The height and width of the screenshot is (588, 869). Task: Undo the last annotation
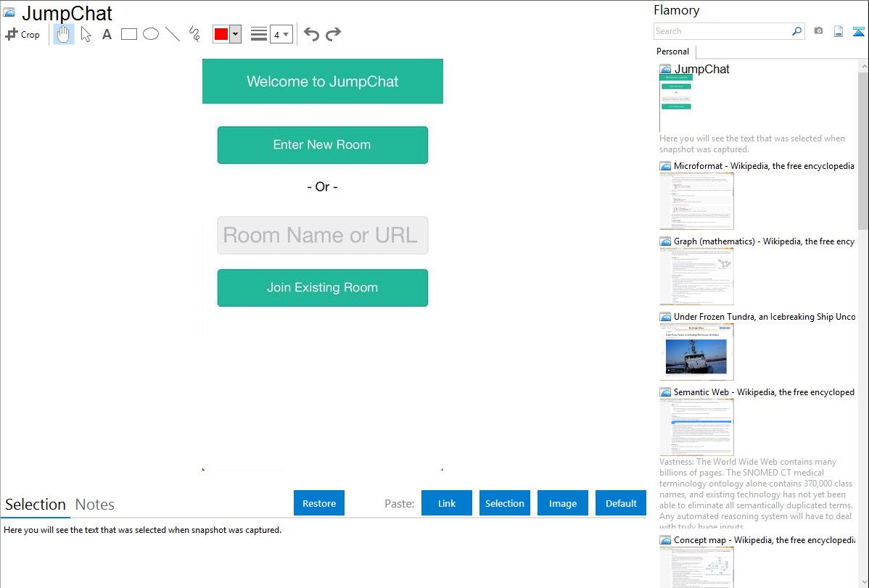[311, 34]
